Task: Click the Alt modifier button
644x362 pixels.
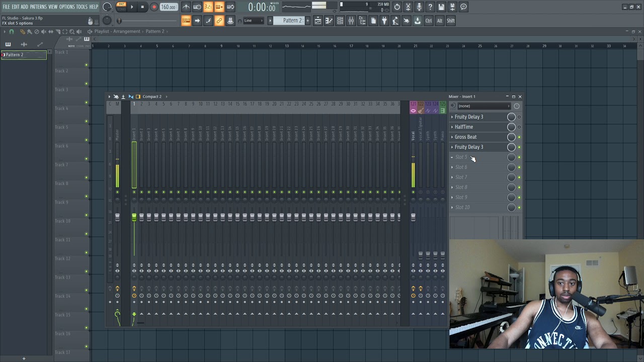Action: click(x=440, y=21)
